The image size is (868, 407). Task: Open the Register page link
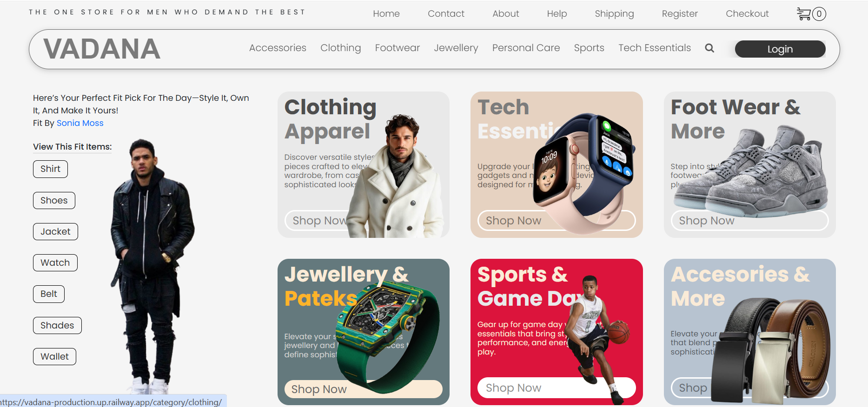tap(680, 13)
